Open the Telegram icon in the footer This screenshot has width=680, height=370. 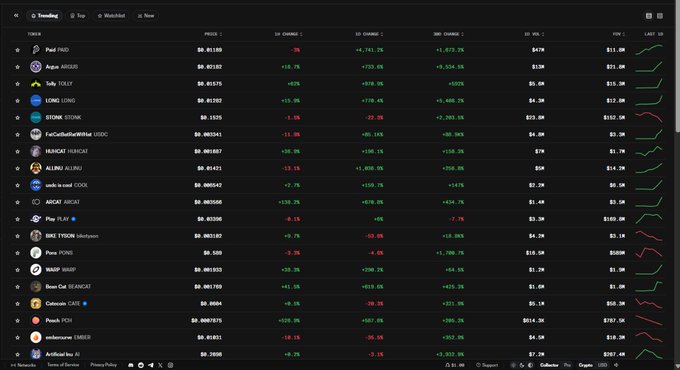tap(150, 365)
